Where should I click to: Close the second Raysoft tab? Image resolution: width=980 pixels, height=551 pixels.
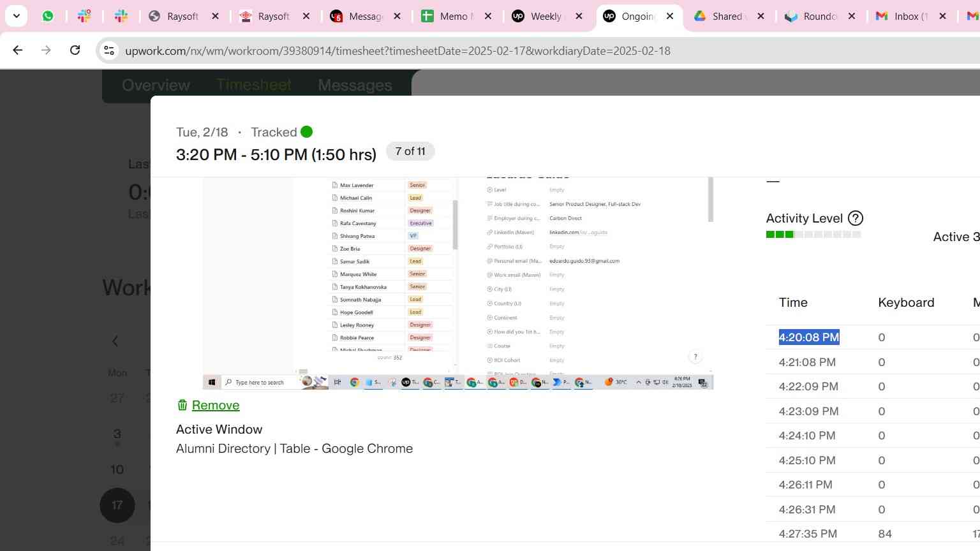pyautogui.click(x=306, y=16)
